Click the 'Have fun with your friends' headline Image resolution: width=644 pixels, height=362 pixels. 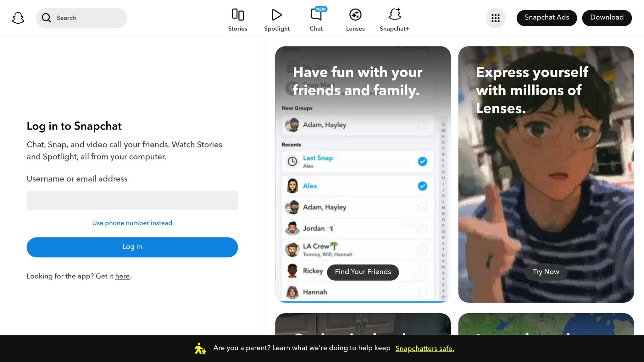click(358, 81)
